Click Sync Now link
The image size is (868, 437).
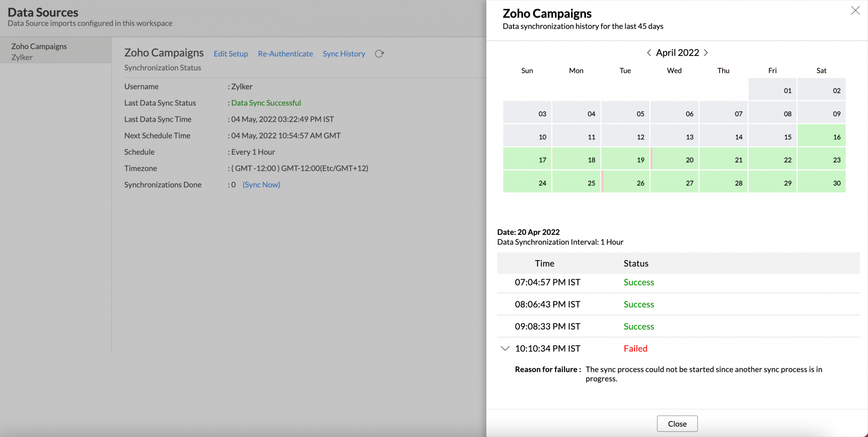(x=261, y=185)
